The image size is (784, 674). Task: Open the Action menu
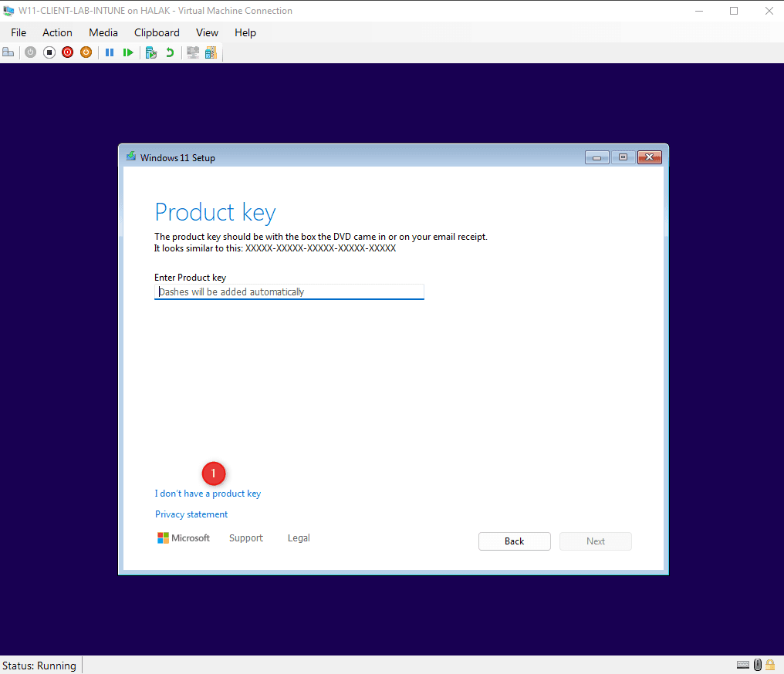[x=57, y=32]
